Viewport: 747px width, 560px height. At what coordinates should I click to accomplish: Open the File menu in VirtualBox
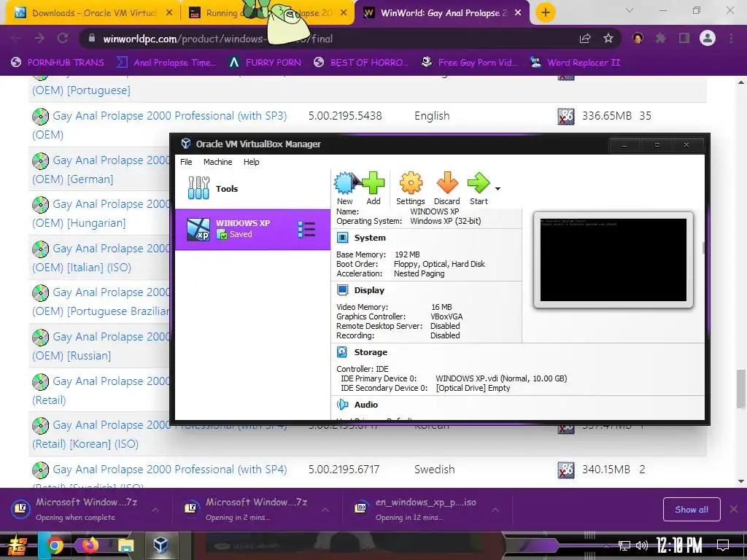186,162
